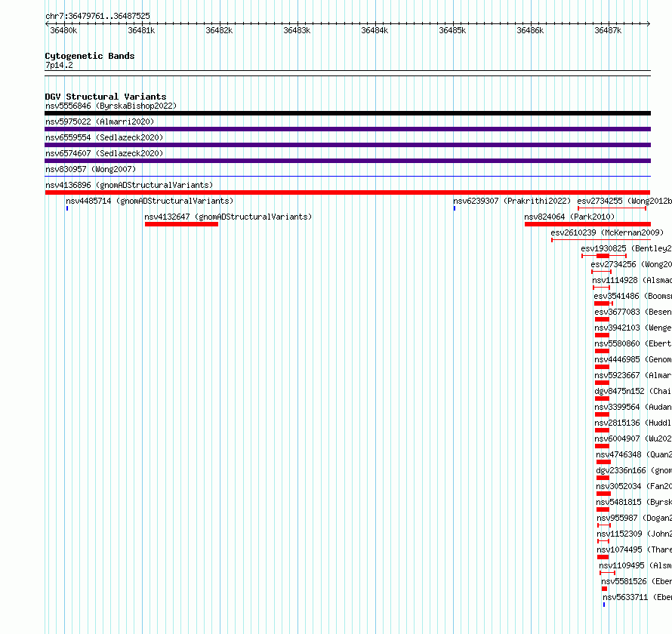The image size is (672, 634).
Task: Open esv2610239 (McKernan2009) label
Action: pyautogui.click(x=607, y=232)
